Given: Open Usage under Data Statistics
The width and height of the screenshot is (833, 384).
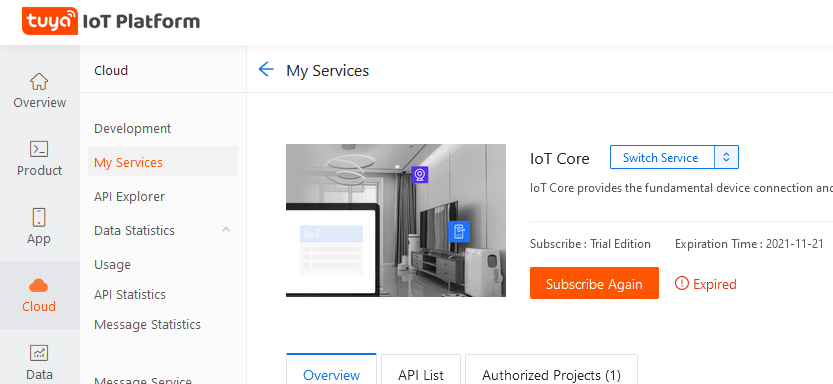Looking at the screenshot, I should [x=112, y=264].
